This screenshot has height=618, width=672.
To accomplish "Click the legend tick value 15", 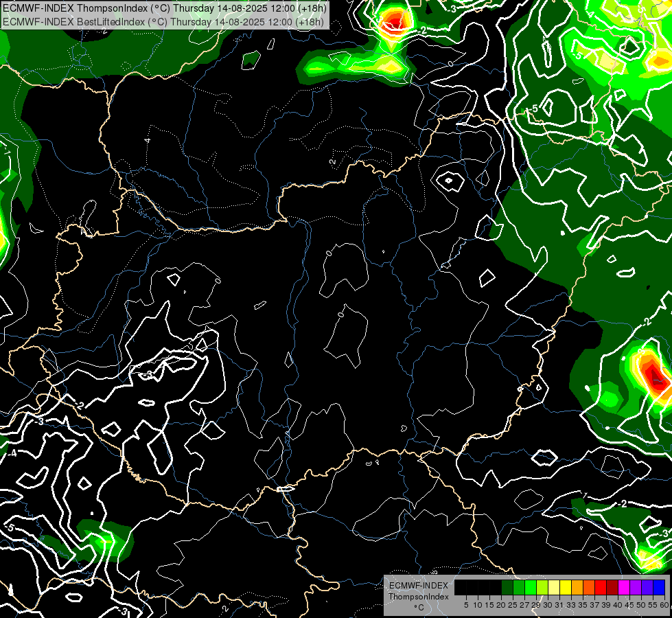I will (489, 605).
